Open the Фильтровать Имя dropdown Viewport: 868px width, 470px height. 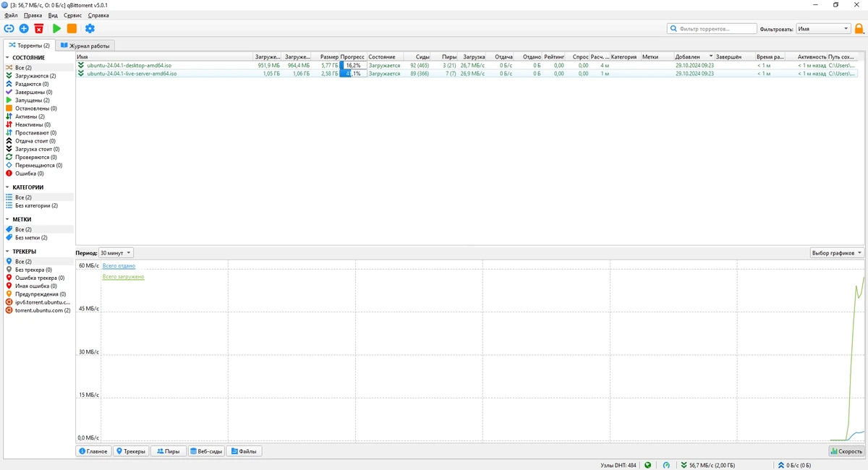823,29
